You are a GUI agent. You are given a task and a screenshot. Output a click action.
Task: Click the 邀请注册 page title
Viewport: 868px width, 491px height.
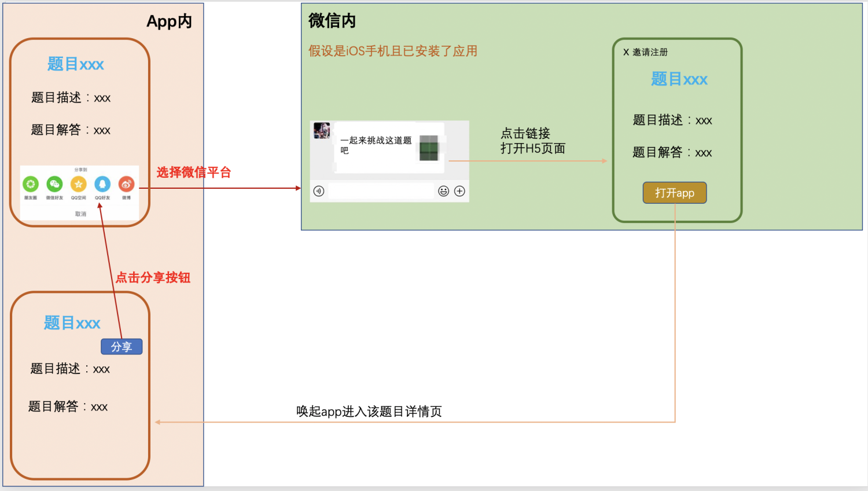click(650, 52)
